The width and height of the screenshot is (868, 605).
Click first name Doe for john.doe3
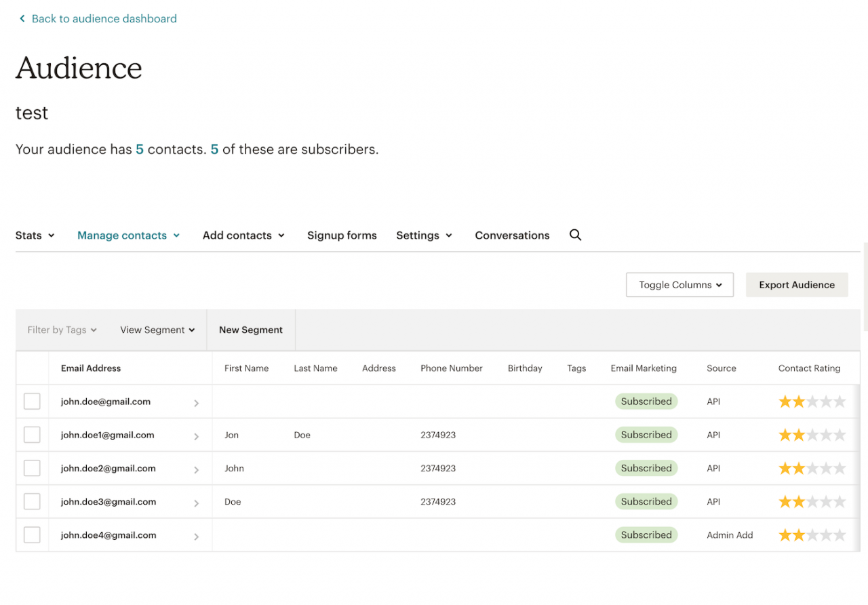point(233,502)
